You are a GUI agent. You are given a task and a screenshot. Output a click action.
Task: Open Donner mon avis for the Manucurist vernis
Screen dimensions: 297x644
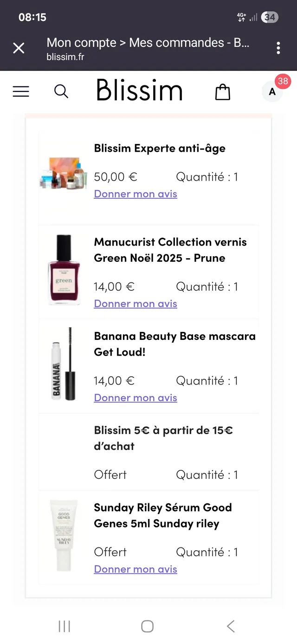[136, 303]
